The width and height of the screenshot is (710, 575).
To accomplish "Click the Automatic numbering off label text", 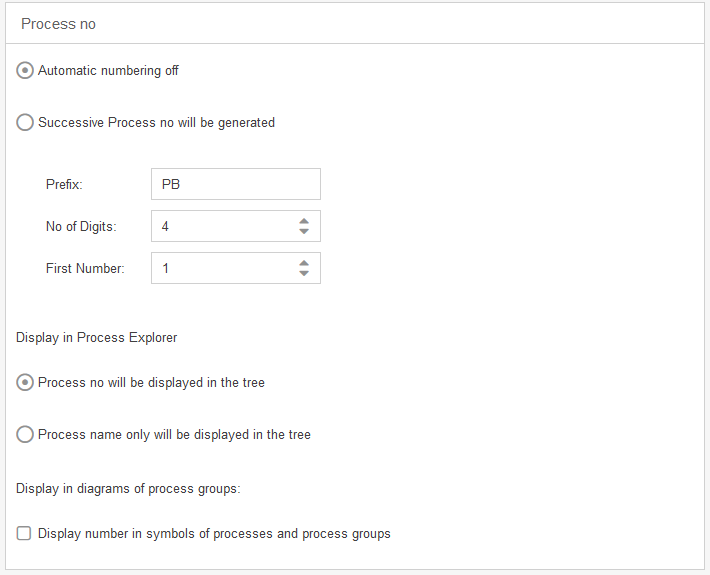I will coord(108,71).
